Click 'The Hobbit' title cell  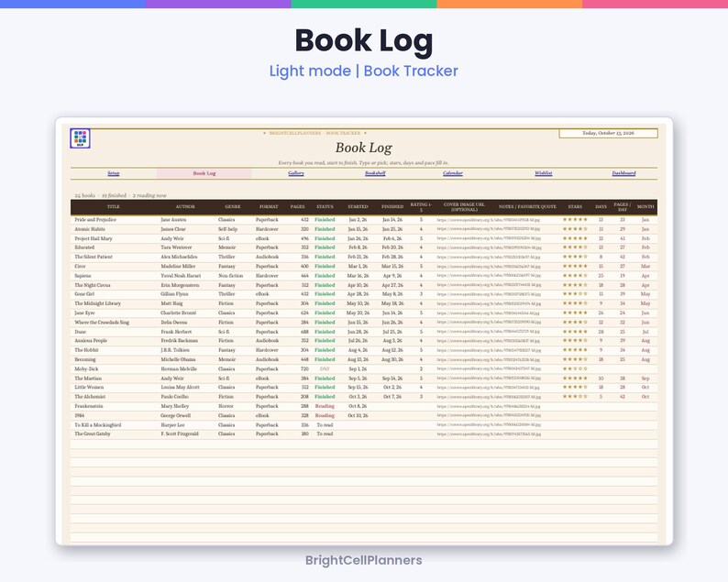(x=86, y=350)
